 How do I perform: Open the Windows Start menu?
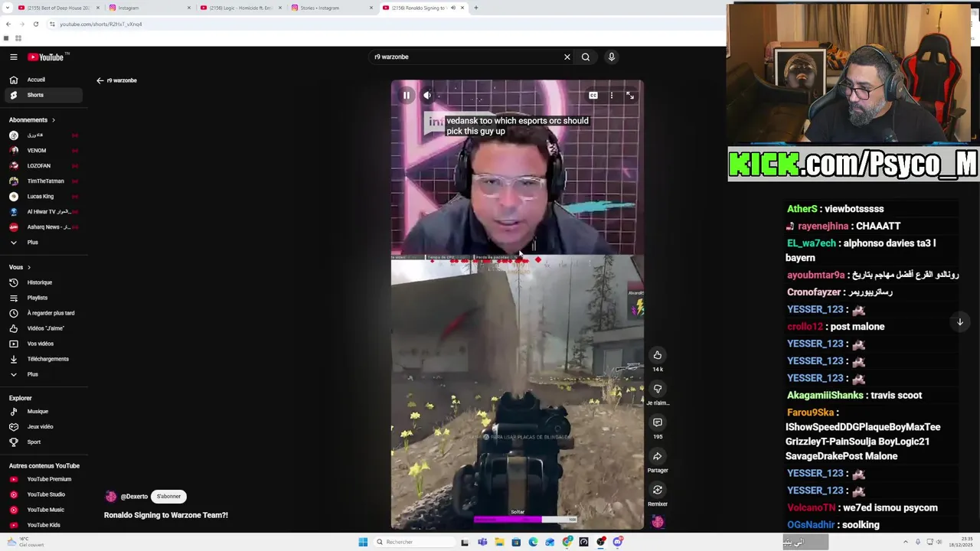tap(363, 542)
